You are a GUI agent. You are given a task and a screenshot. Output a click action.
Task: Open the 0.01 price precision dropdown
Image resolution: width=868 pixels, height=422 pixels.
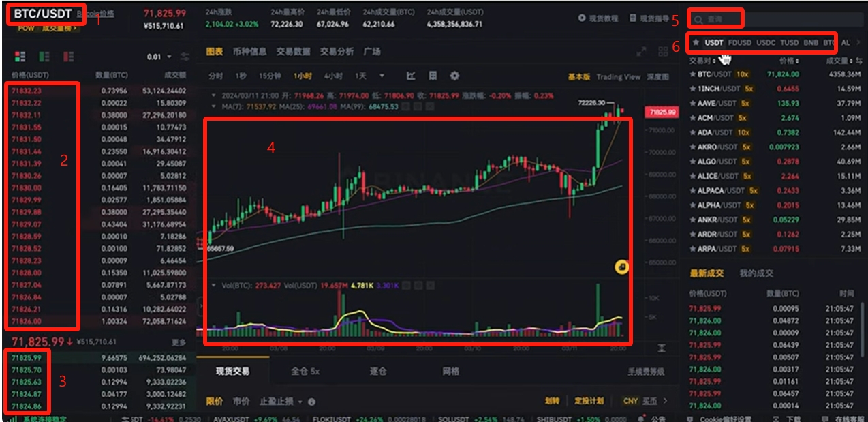(161, 57)
